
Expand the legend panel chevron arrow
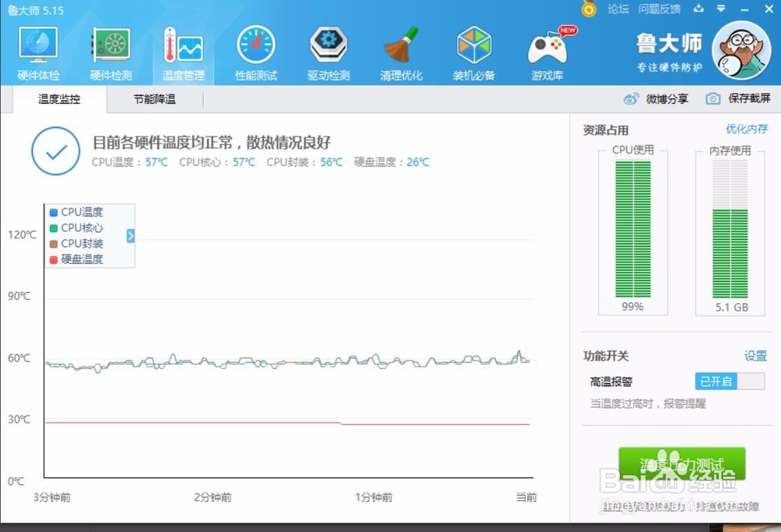coord(131,236)
